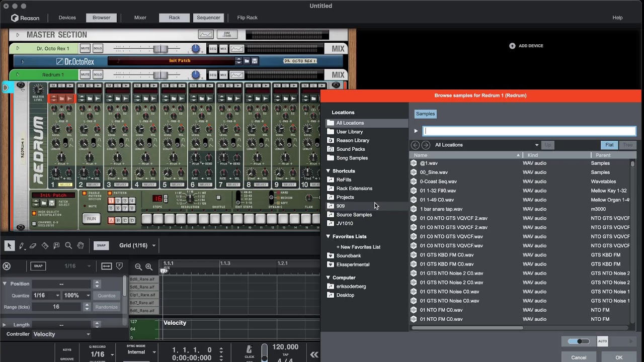Toggle High Quality Interpolation on Redrum
Viewport: 644px width, 362px height.
(x=34, y=213)
